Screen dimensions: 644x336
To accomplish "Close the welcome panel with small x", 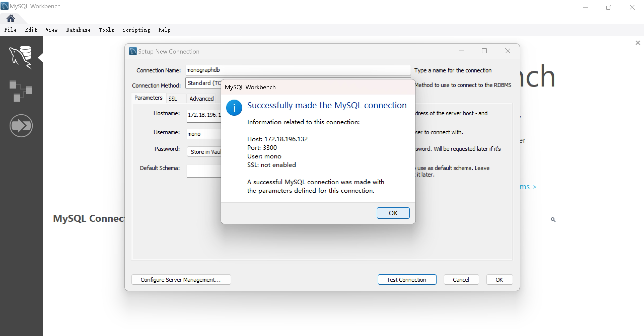I will click(x=638, y=43).
